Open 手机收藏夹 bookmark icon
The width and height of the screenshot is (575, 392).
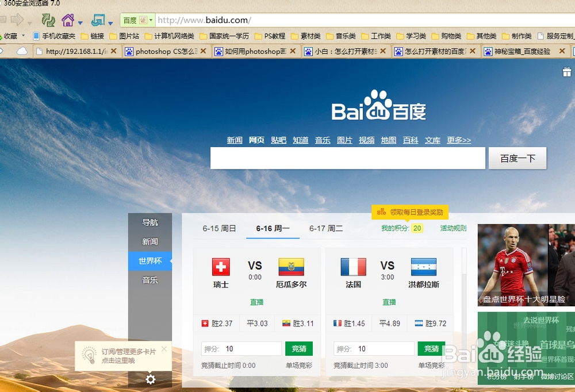(36, 36)
